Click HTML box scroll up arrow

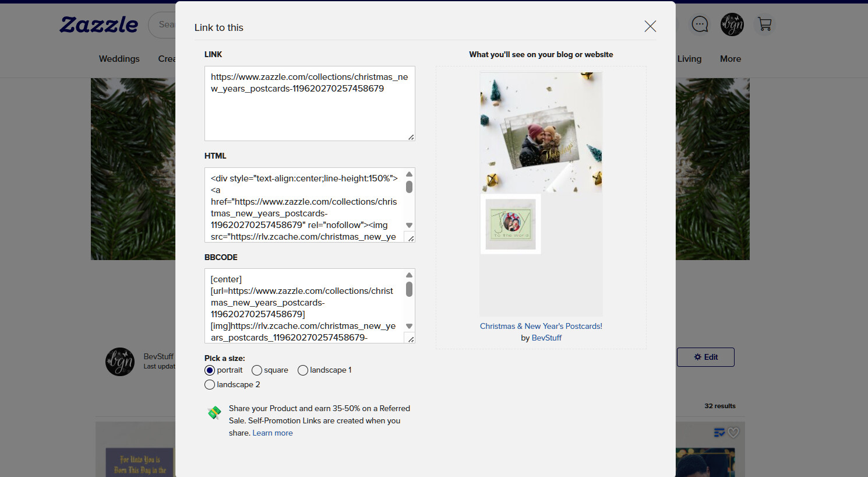coord(409,174)
